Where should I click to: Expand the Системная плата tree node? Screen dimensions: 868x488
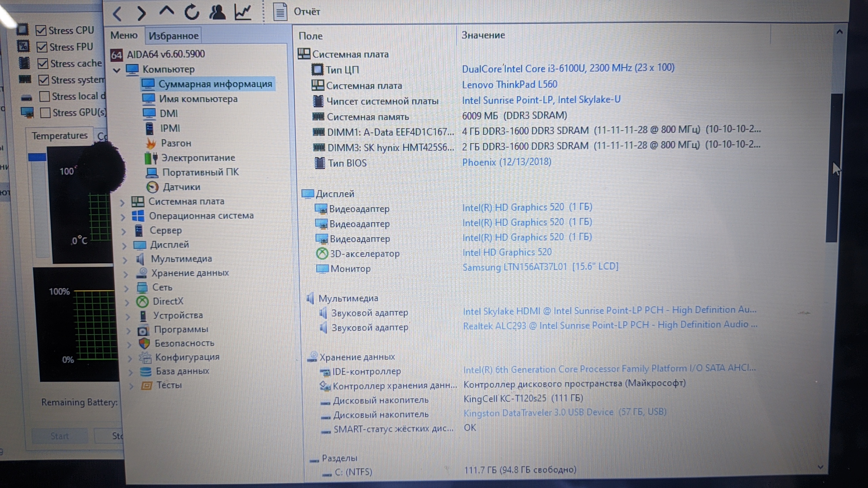pos(122,202)
